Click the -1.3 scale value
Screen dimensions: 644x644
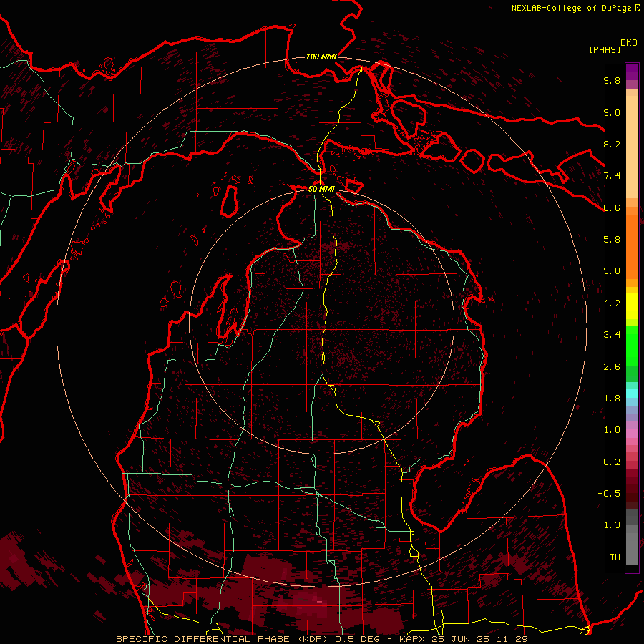pyautogui.click(x=609, y=525)
